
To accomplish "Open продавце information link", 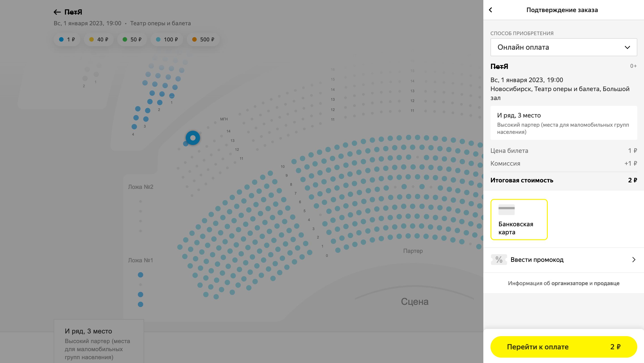I will pyautogui.click(x=606, y=283).
